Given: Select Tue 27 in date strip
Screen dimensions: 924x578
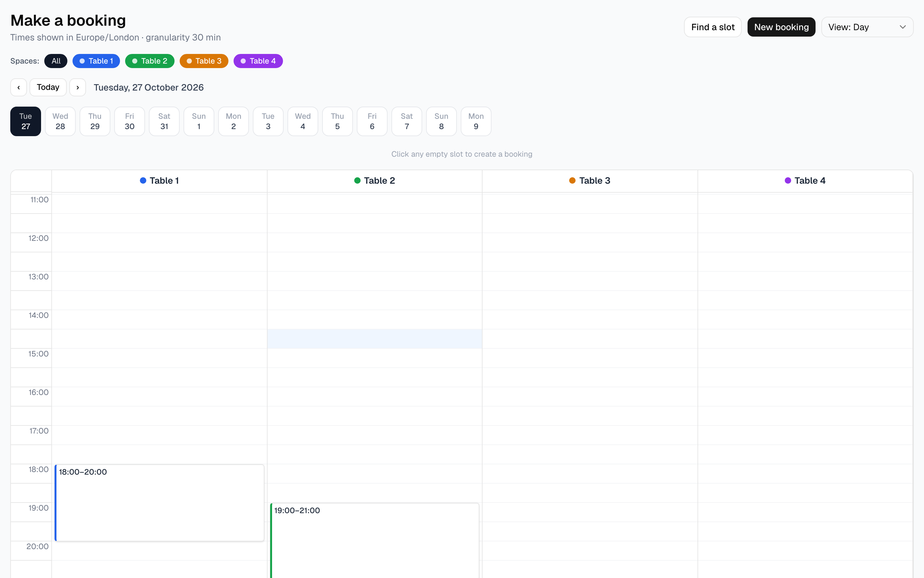Looking at the screenshot, I should (26, 121).
